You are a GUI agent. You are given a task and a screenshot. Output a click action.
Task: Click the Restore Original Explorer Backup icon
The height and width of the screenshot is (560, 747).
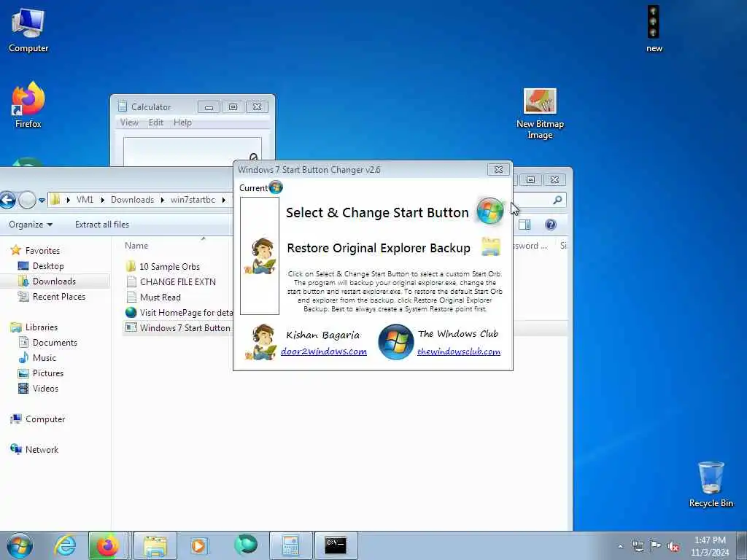[491, 247]
